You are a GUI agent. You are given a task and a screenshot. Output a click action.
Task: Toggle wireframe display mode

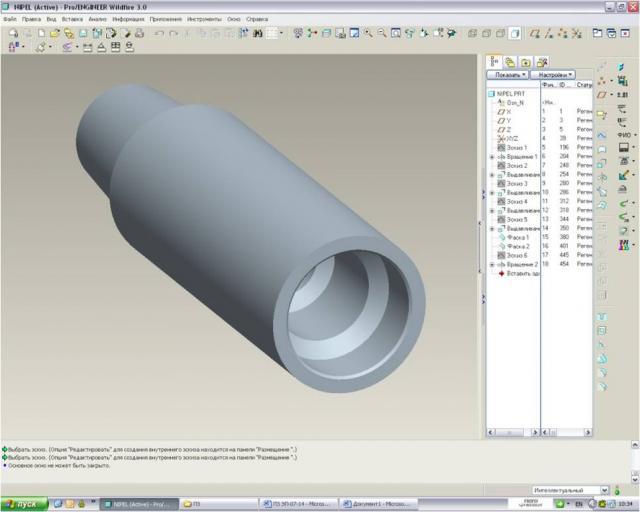473,33
